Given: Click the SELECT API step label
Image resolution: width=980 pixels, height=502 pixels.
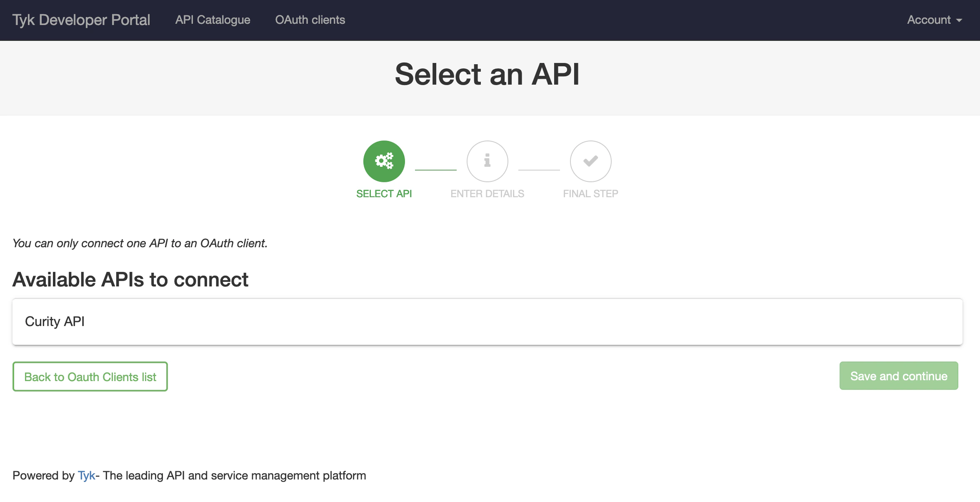Looking at the screenshot, I should (x=384, y=193).
